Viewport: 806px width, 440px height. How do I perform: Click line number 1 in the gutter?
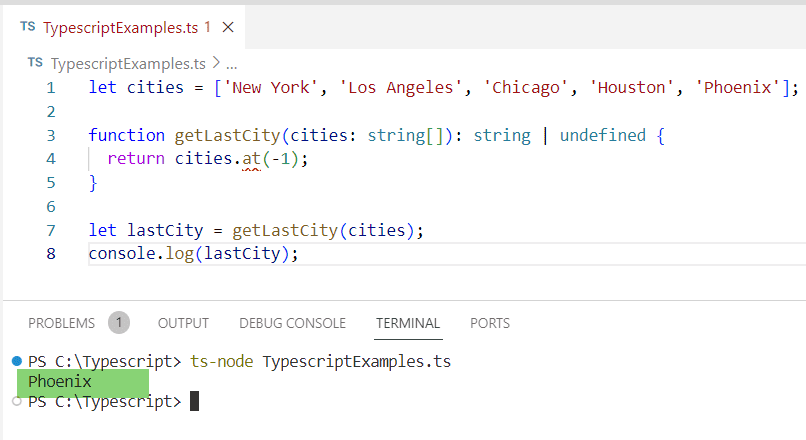pos(51,88)
